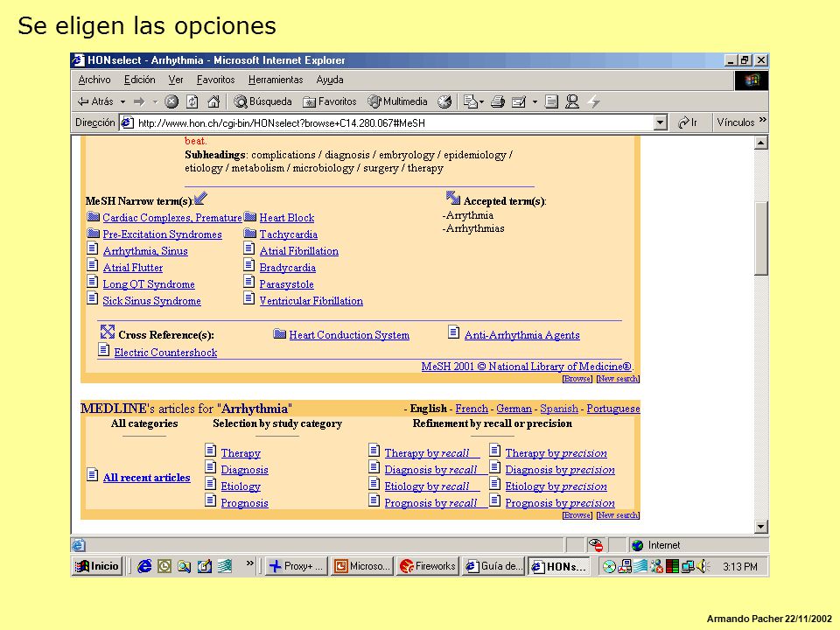
Task: Launch Internet Explorer from quick launch
Action: click(144, 566)
